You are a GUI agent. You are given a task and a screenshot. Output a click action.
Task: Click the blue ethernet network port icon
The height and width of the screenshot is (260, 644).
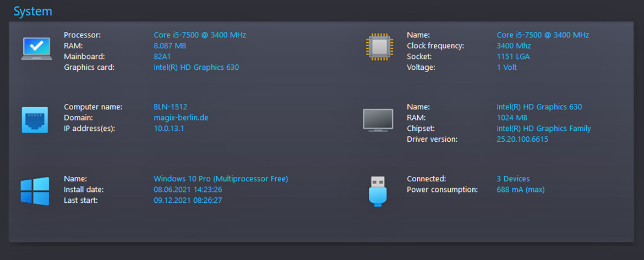(x=35, y=120)
